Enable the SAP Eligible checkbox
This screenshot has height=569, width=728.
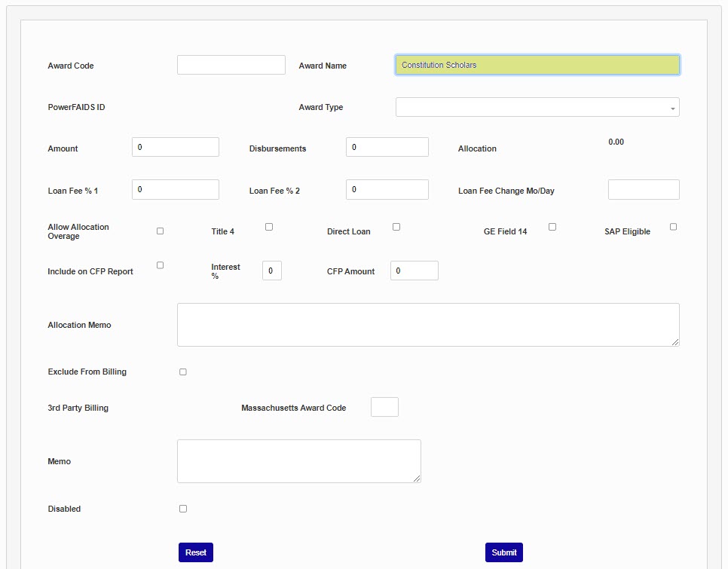pos(673,227)
